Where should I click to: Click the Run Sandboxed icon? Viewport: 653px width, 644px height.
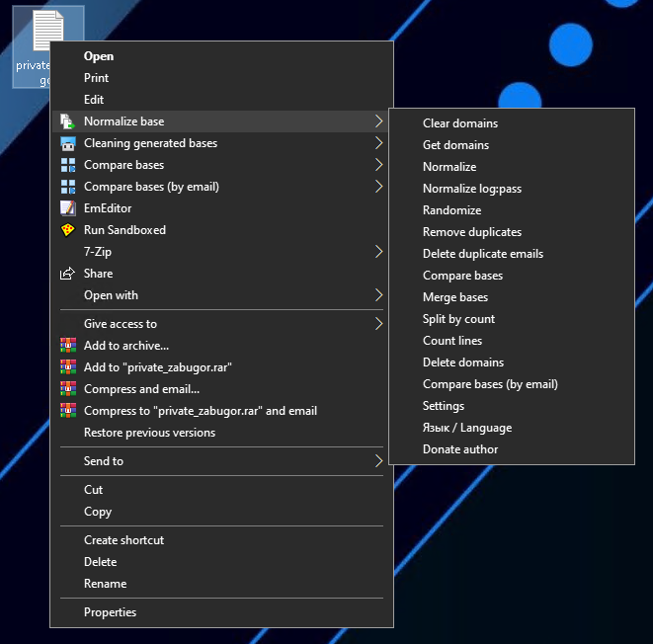[x=67, y=230]
